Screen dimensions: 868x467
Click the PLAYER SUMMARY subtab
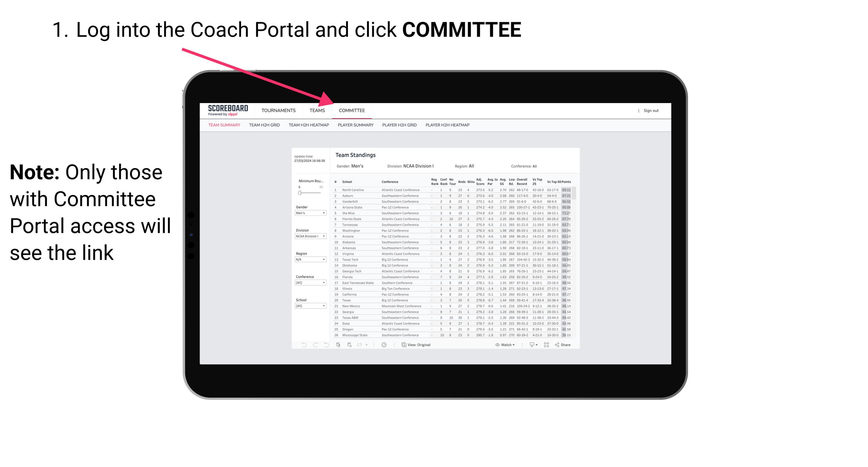pos(354,125)
